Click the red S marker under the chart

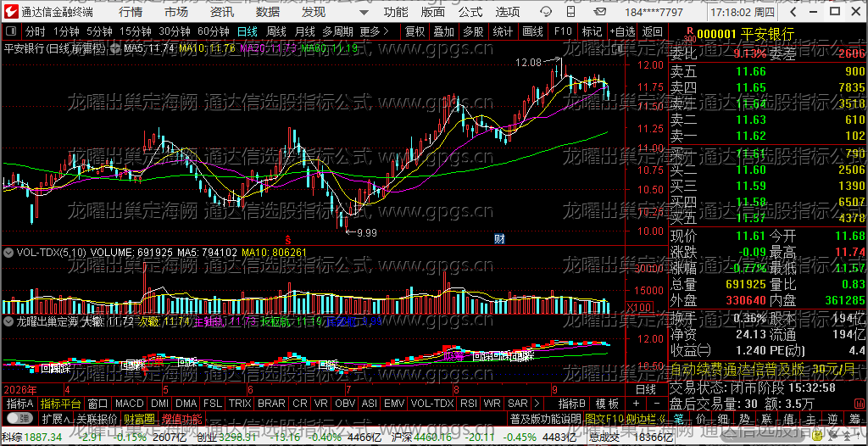(288, 240)
